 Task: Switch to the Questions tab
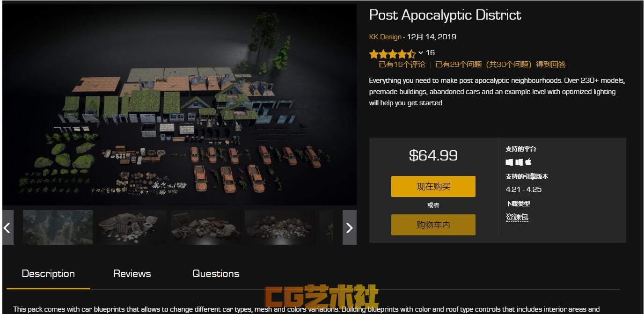[216, 274]
